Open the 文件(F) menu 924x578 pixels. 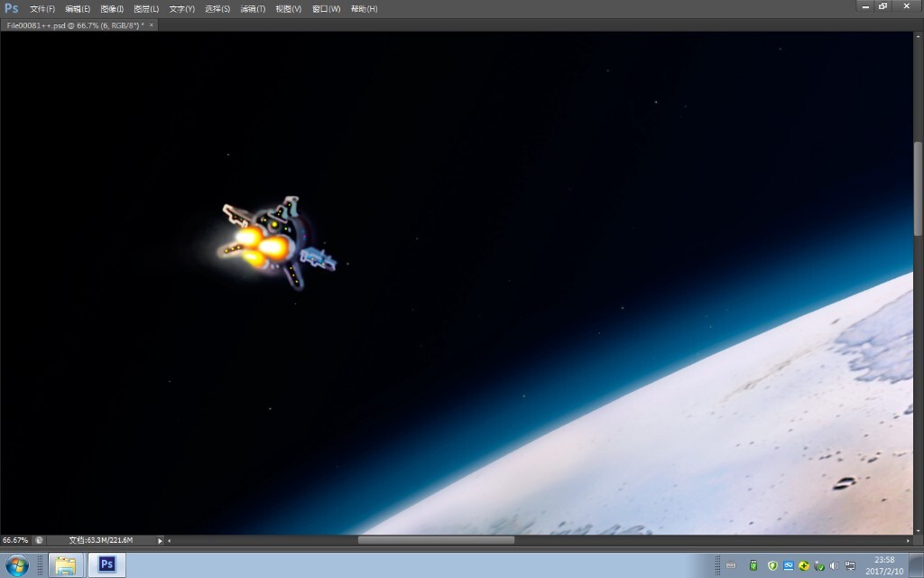click(42, 9)
